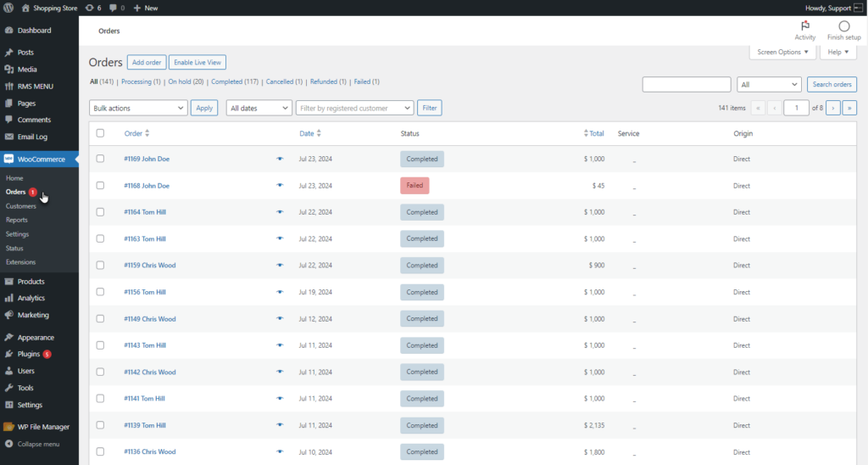Open the comments bubble icon in admin bar
Screen dimensions: 868x465
(x=113, y=8)
